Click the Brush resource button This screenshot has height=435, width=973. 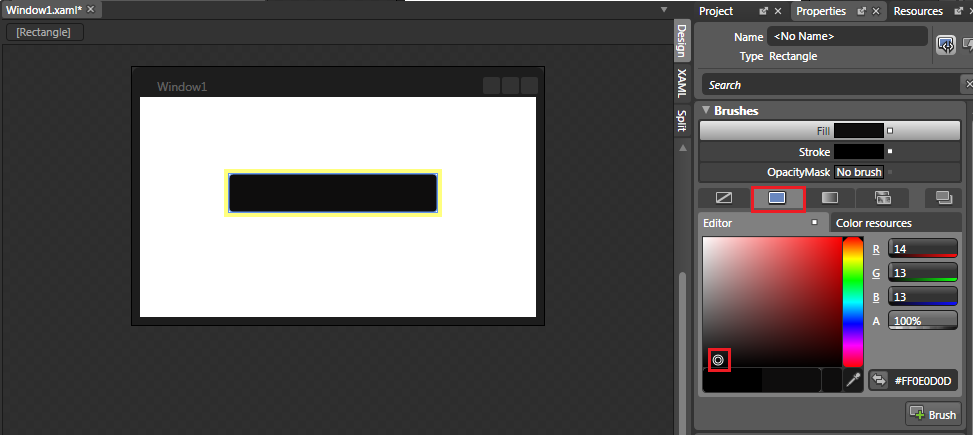(x=932, y=413)
